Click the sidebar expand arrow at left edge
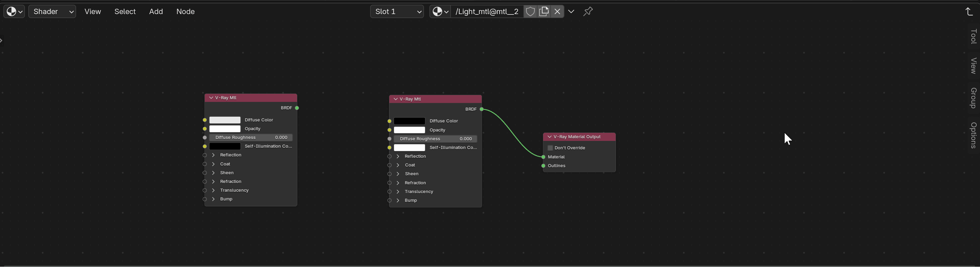This screenshot has height=267, width=980. click(x=2, y=41)
